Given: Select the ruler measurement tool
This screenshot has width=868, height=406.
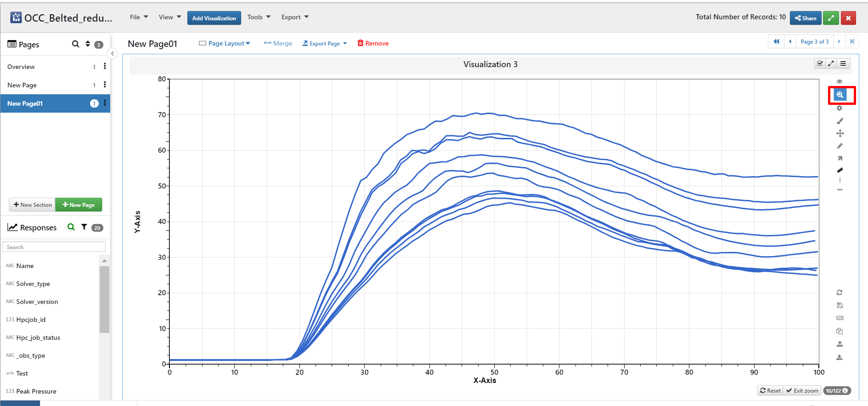Looking at the screenshot, I should [x=840, y=170].
